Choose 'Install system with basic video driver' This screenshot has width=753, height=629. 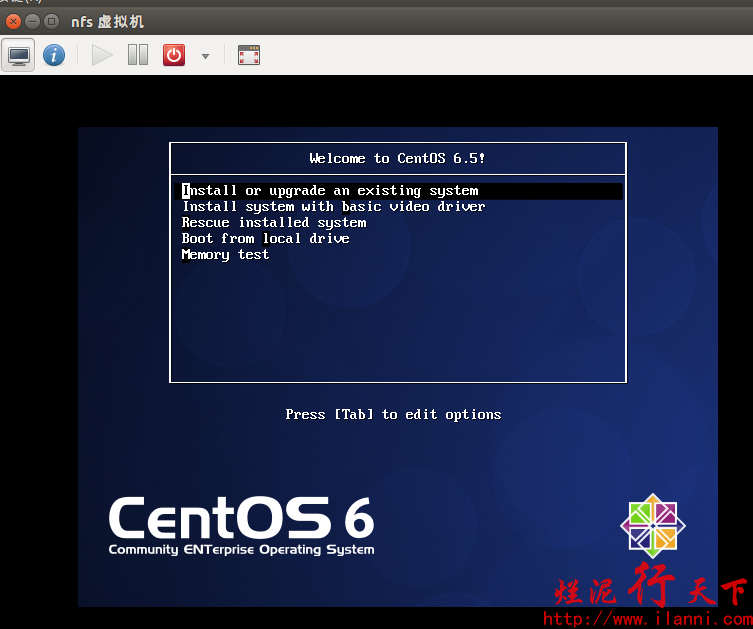pyautogui.click(x=333, y=206)
